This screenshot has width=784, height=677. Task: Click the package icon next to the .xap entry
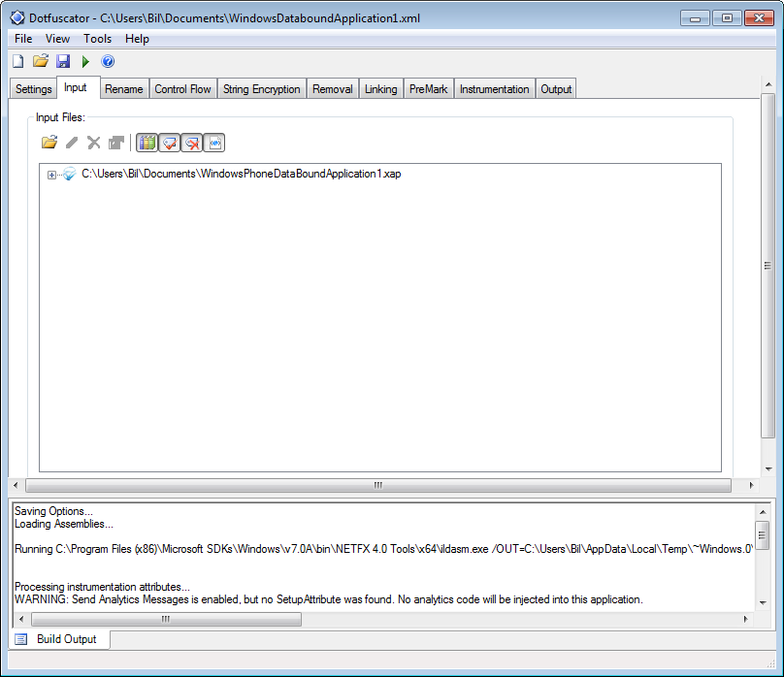coord(69,174)
